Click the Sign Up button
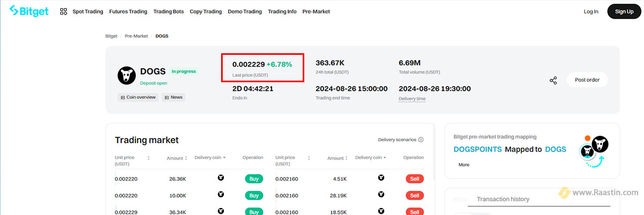 624,11
